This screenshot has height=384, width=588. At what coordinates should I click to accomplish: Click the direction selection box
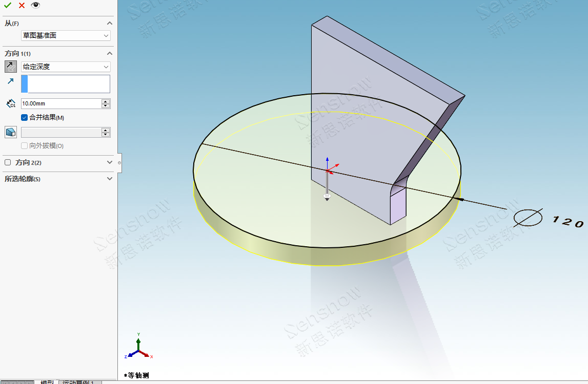[66, 84]
